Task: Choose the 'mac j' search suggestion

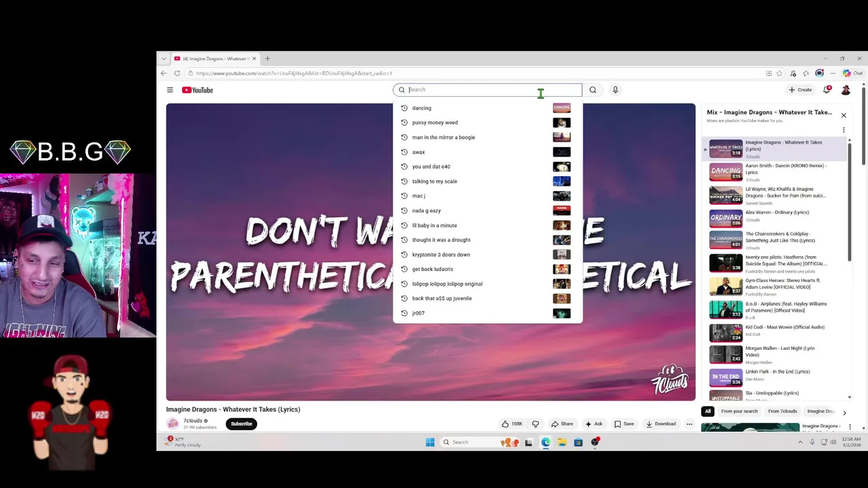Action: 487,196
